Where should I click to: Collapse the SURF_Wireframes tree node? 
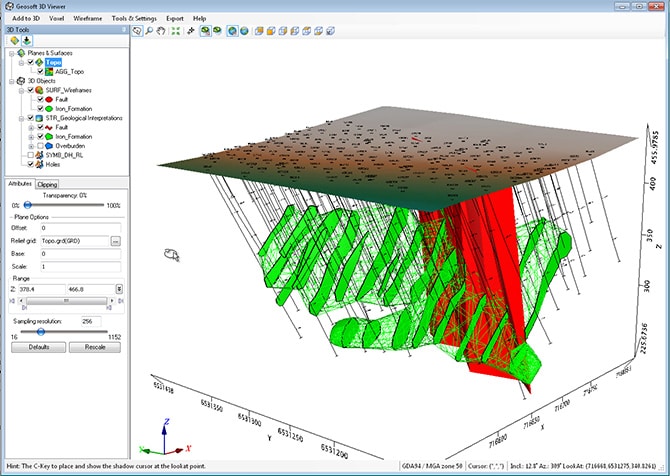click(x=21, y=91)
